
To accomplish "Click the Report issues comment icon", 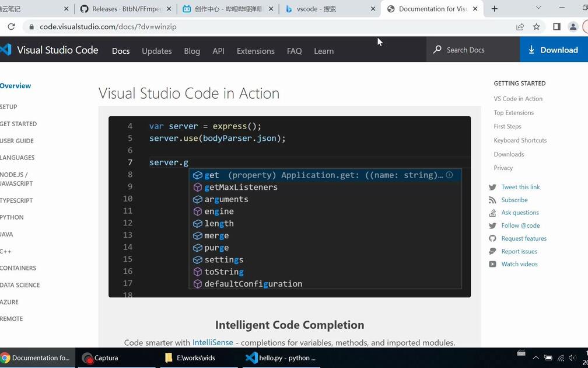I will [492, 252].
